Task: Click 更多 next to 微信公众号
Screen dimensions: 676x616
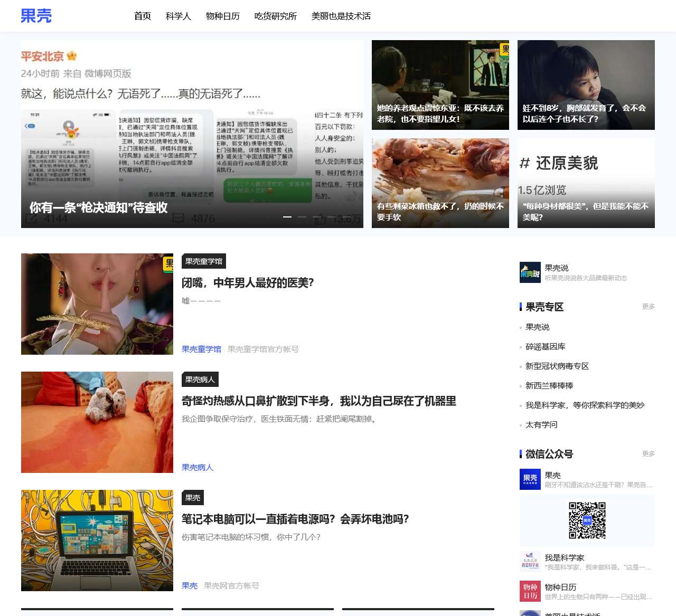Action: 649,453
